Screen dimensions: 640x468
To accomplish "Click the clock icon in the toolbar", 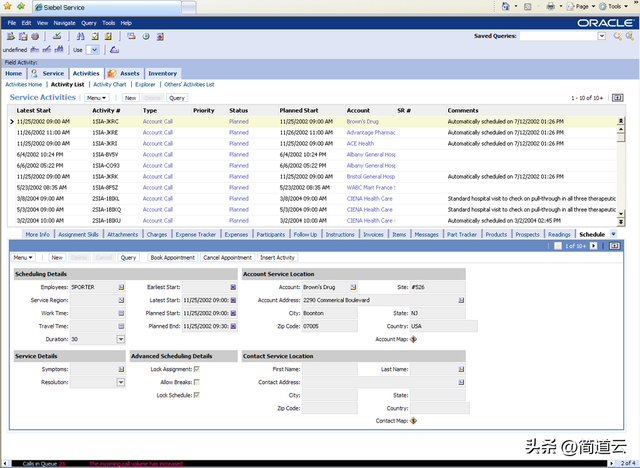I will 146,36.
